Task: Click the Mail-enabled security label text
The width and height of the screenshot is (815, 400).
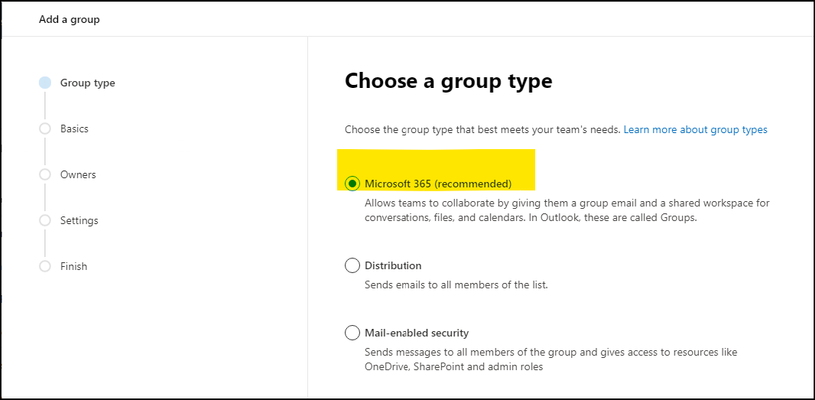Action: tap(417, 332)
